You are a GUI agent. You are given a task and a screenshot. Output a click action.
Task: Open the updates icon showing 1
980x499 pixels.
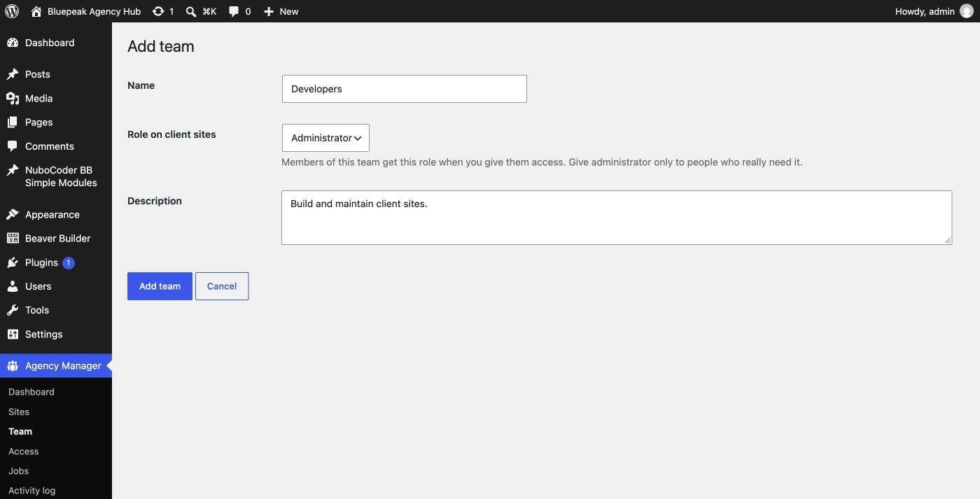pos(158,11)
